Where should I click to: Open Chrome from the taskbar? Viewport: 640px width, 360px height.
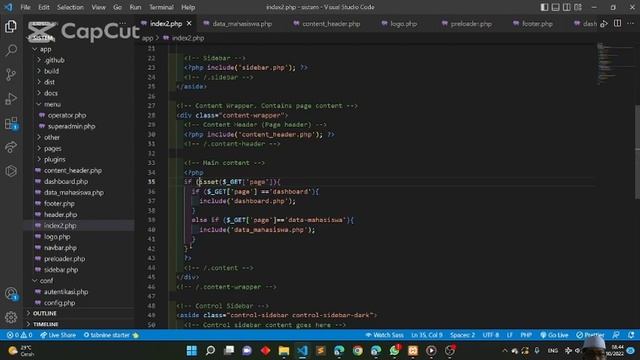coord(358,351)
